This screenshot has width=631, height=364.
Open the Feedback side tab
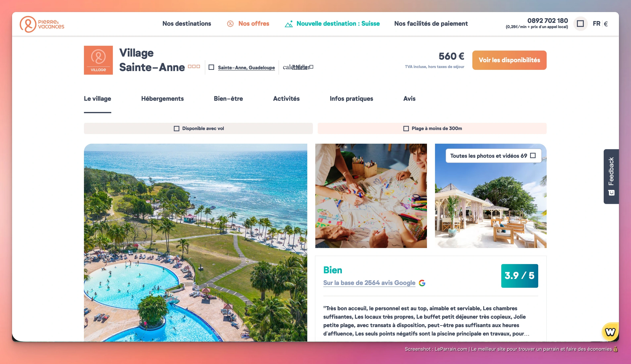click(x=611, y=177)
